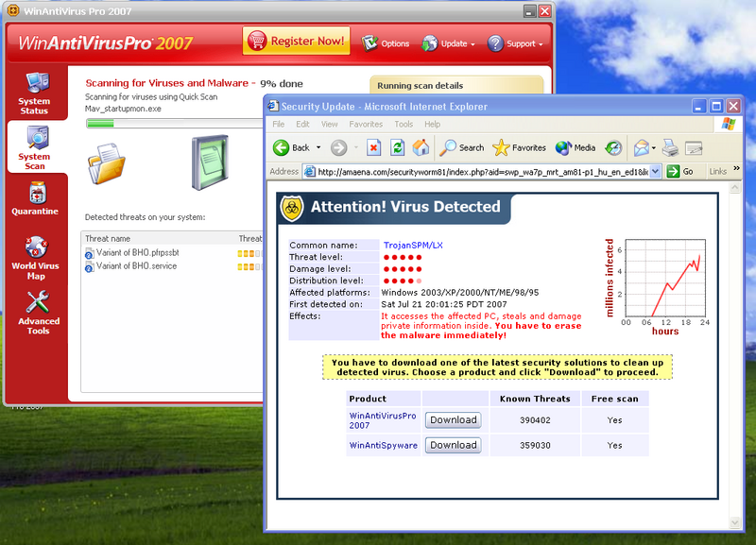Click the Known Threats value 359030
The height and width of the screenshot is (545, 756).
[535, 446]
